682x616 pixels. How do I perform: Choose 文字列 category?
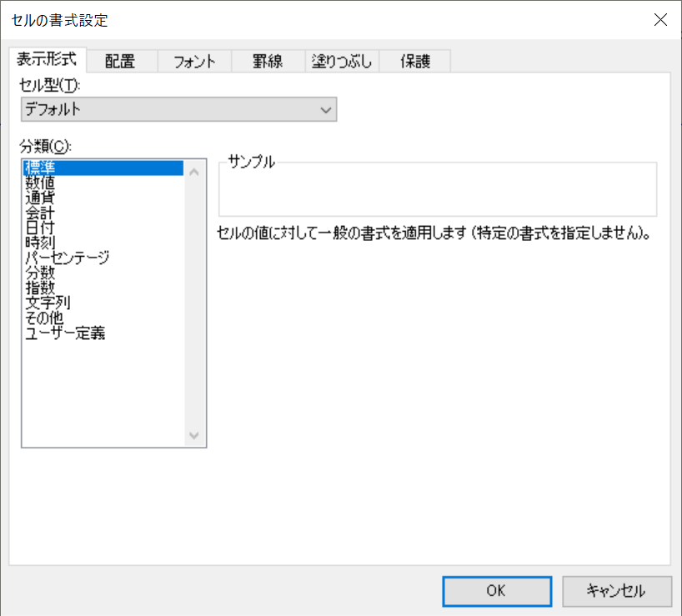click(x=103, y=303)
